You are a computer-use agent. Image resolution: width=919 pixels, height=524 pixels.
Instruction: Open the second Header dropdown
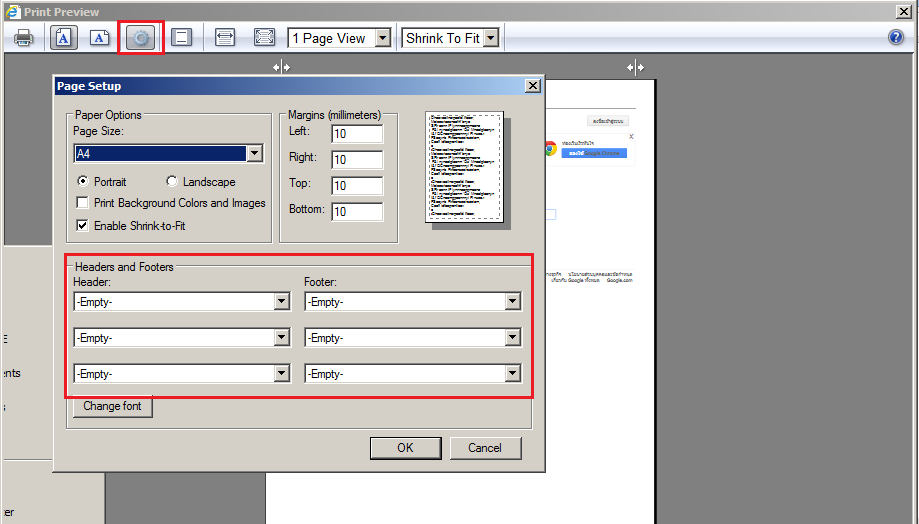tap(281, 338)
